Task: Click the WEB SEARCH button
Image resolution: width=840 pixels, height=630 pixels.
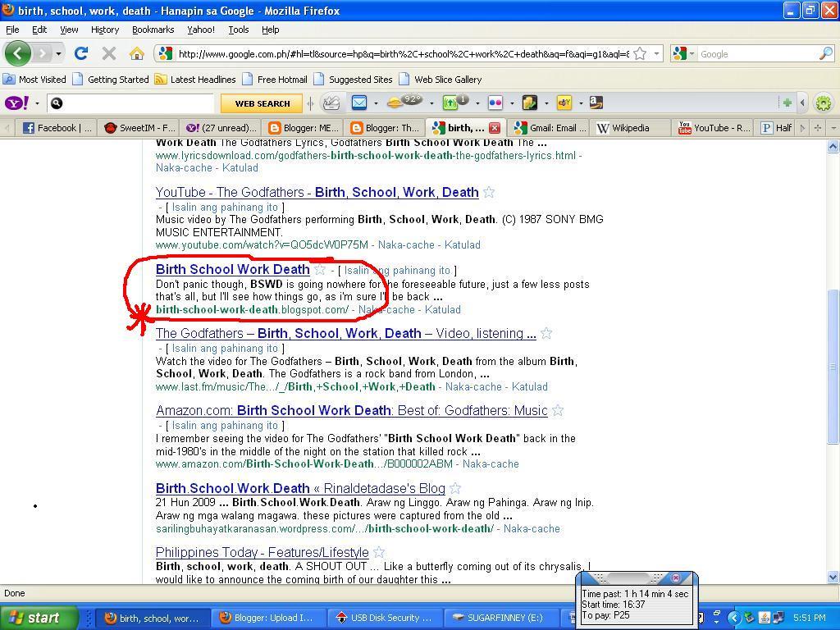Action: [x=262, y=103]
